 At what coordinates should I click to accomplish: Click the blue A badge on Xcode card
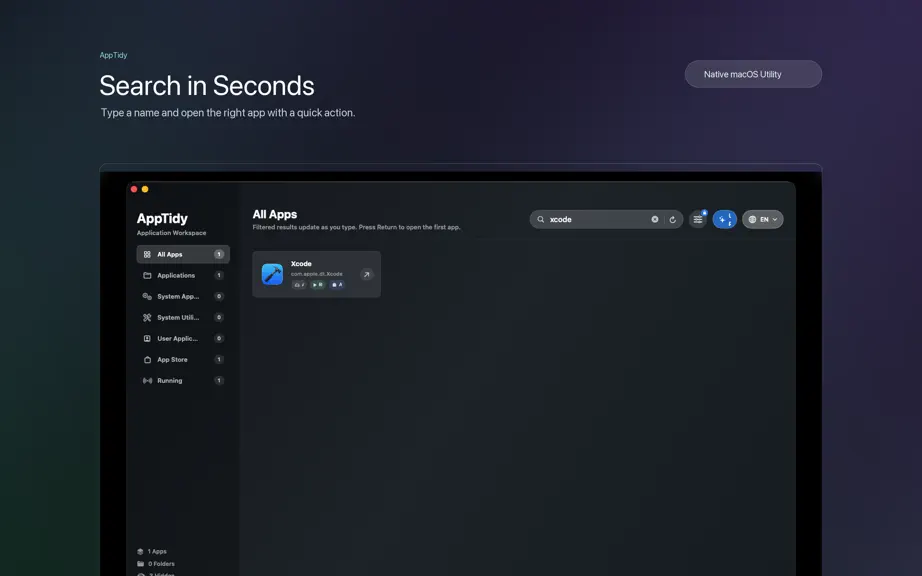337,285
